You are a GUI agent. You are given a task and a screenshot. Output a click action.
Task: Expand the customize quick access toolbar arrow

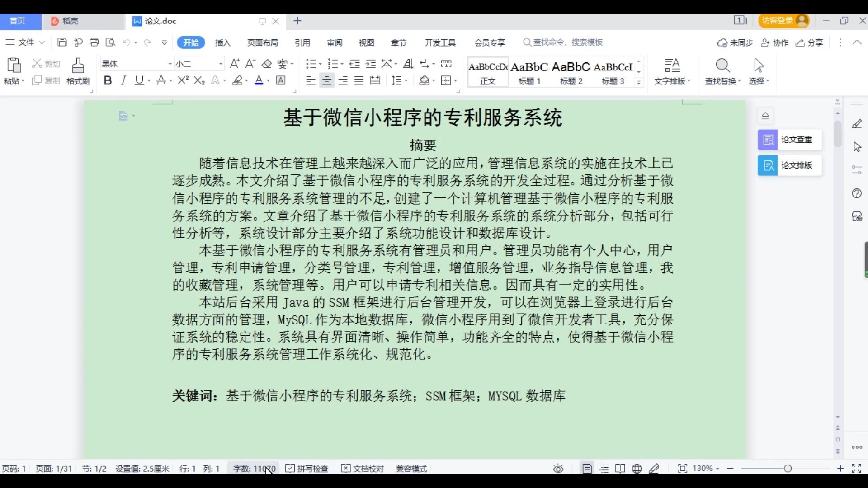[x=164, y=42]
